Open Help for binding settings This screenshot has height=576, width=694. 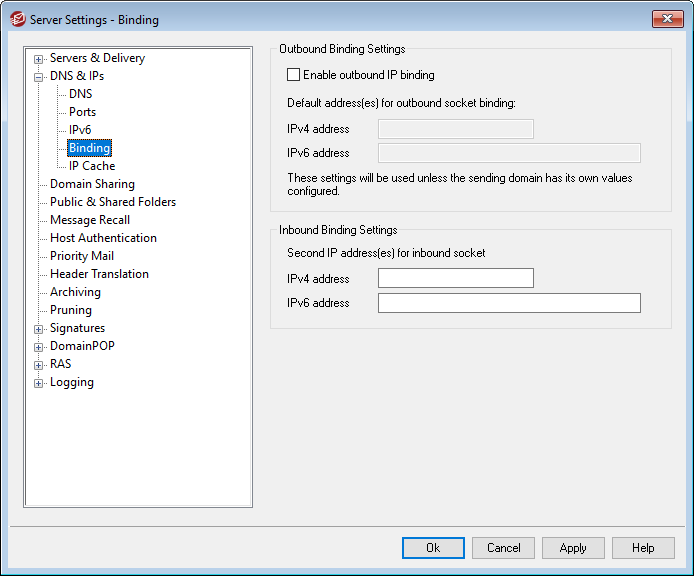(x=643, y=548)
